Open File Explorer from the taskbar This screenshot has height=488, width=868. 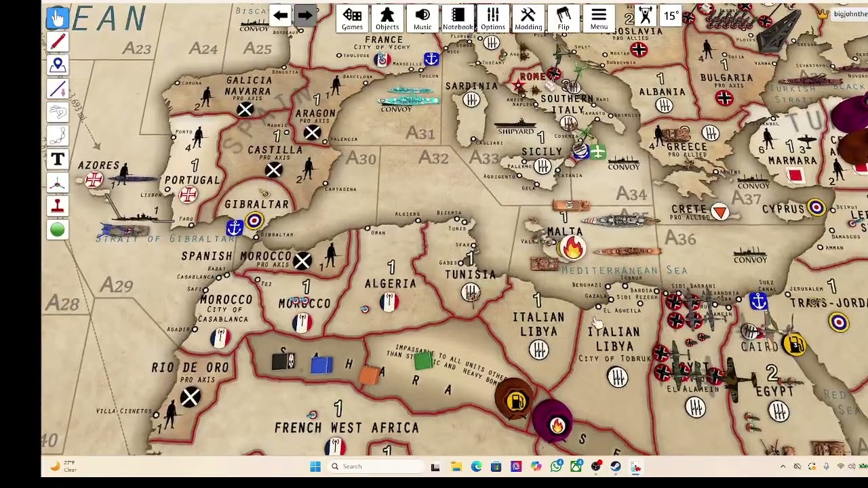(456, 466)
